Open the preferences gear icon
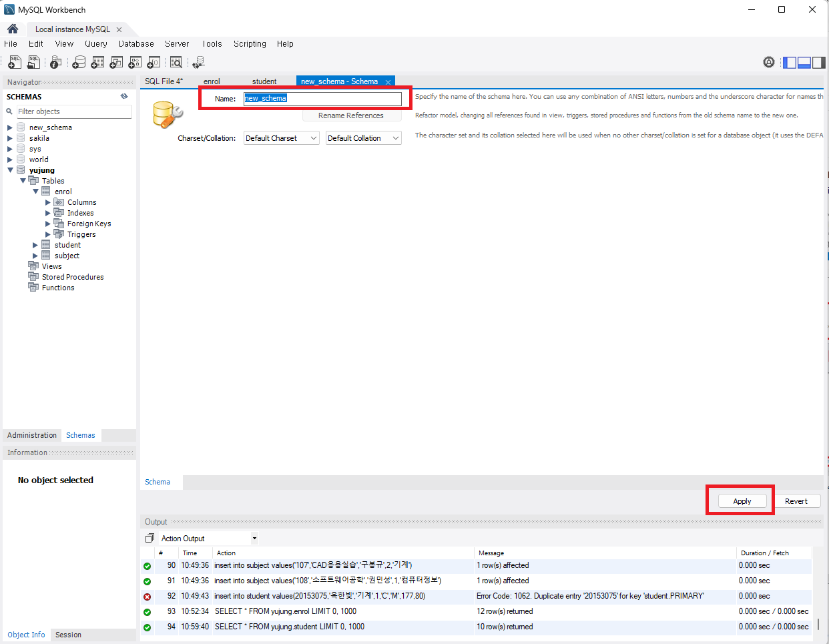829x644 pixels. coord(769,62)
